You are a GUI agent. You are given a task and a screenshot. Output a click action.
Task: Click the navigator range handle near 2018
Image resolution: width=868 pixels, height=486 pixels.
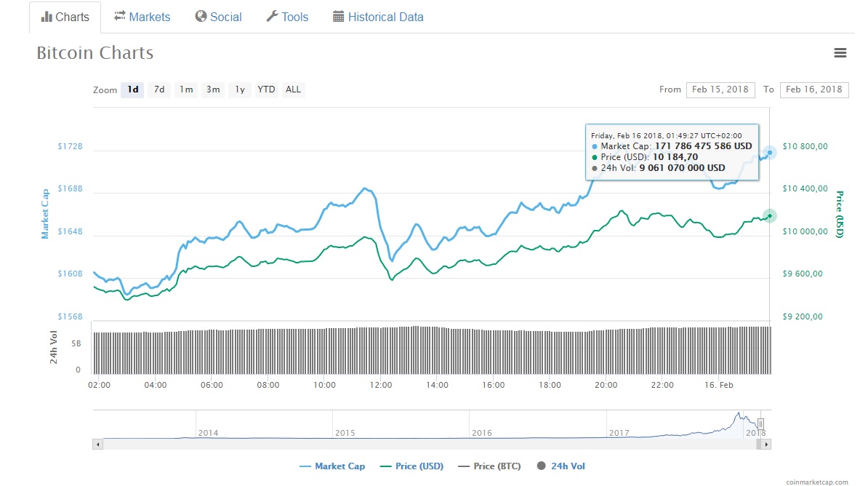pos(760,423)
